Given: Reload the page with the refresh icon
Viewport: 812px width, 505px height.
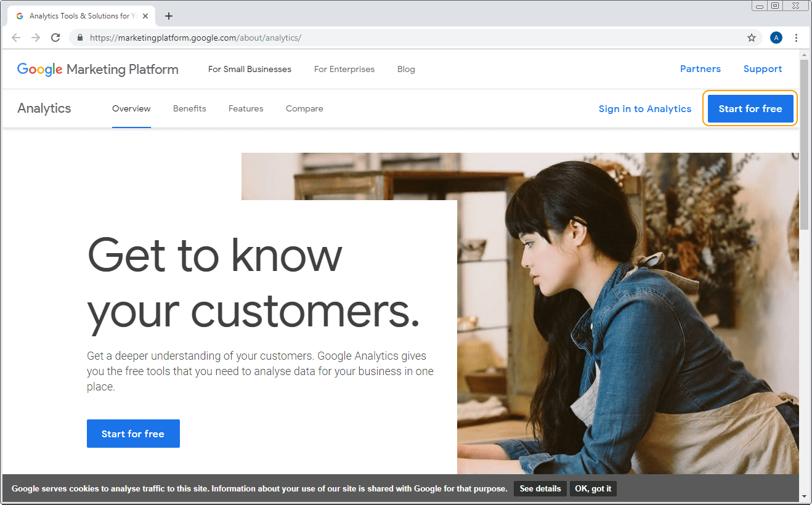Looking at the screenshot, I should (x=55, y=38).
